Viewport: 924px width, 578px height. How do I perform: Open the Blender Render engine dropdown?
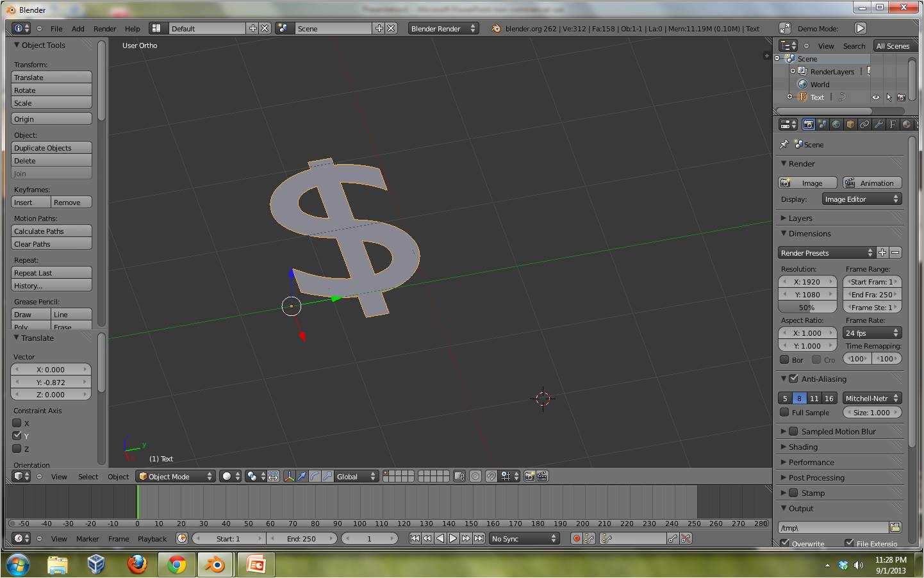pos(443,28)
